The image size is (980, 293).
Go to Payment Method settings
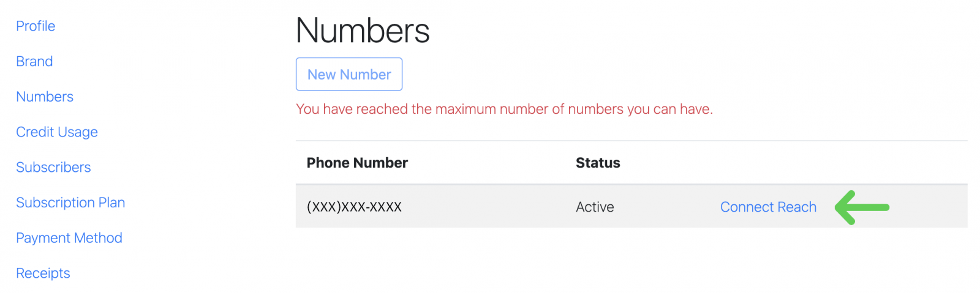69,238
